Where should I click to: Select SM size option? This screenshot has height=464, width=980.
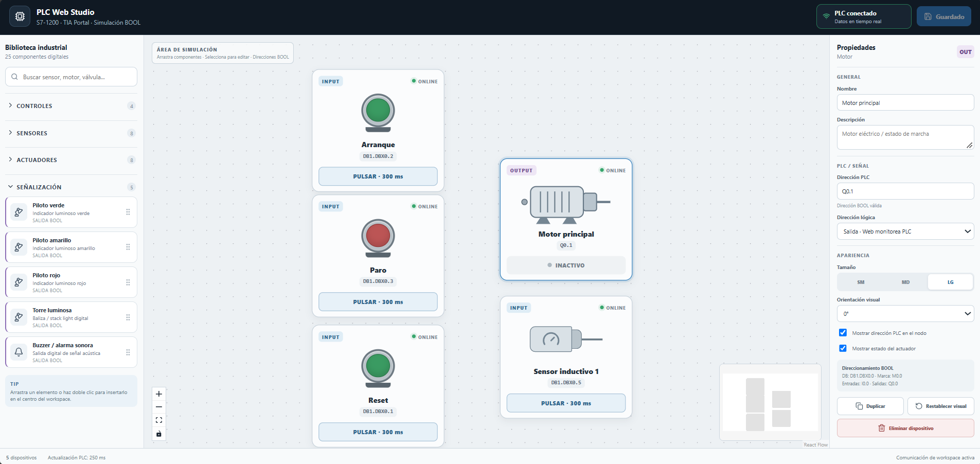pos(861,282)
